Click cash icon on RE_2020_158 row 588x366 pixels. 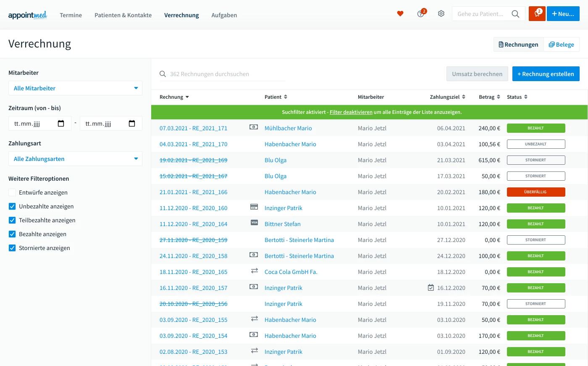[254, 255]
